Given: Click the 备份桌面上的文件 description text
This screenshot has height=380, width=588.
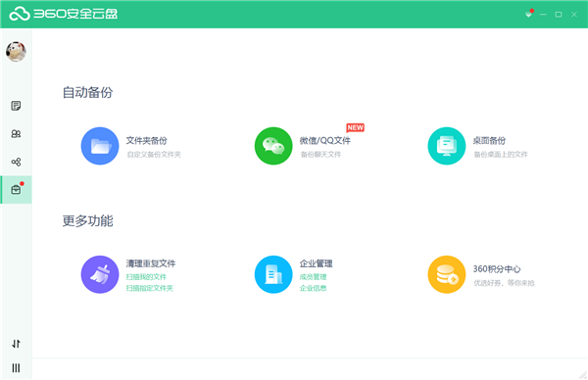Looking at the screenshot, I should click(x=501, y=155).
